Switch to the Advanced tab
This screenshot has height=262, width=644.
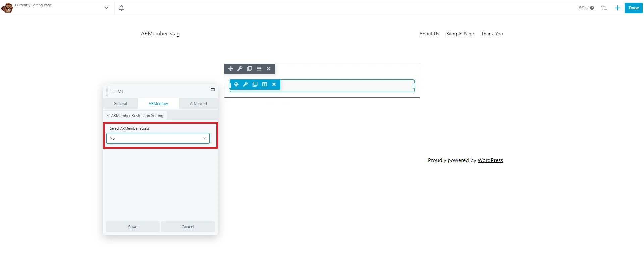tap(198, 104)
